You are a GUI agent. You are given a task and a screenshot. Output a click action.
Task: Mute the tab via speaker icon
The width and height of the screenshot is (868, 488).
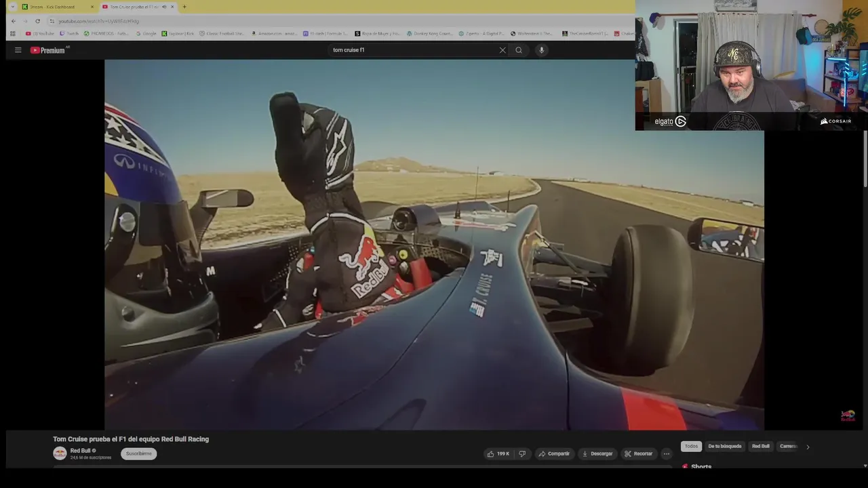pos(165,7)
